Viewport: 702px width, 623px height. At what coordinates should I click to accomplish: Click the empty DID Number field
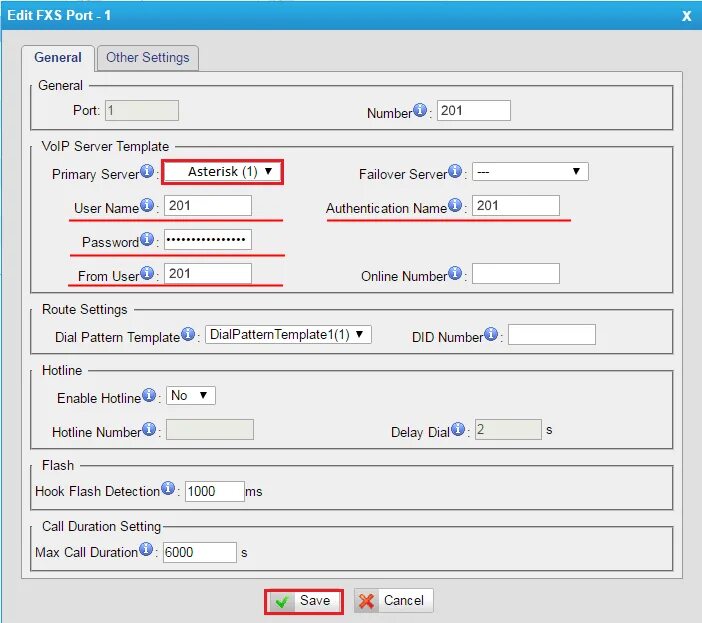click(x=552, y=335)
